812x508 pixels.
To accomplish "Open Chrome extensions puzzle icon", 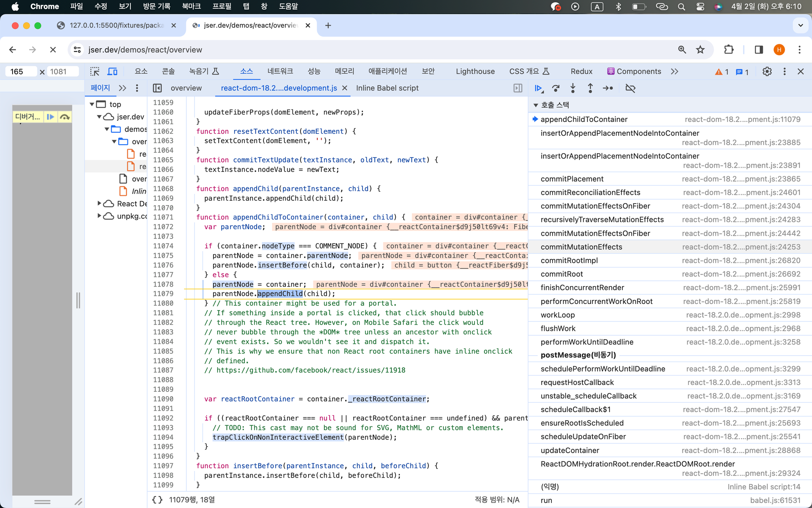I will pyautogui.click(x=729, y=50).
